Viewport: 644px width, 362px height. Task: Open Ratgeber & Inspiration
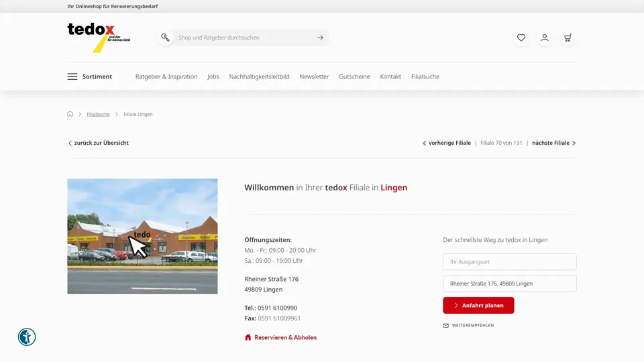pos(166,76)
